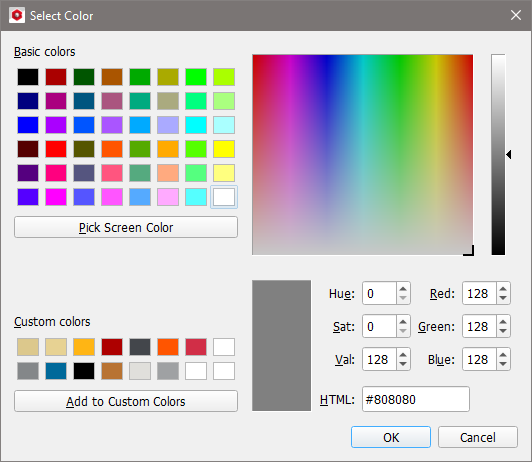Select the magenta basic color swatch
This screenshot has height=462, width=532.
point(56,197)
